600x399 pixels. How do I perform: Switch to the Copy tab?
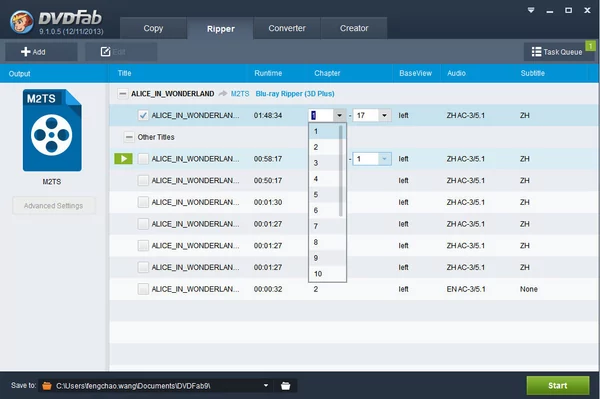coord(153,28)
